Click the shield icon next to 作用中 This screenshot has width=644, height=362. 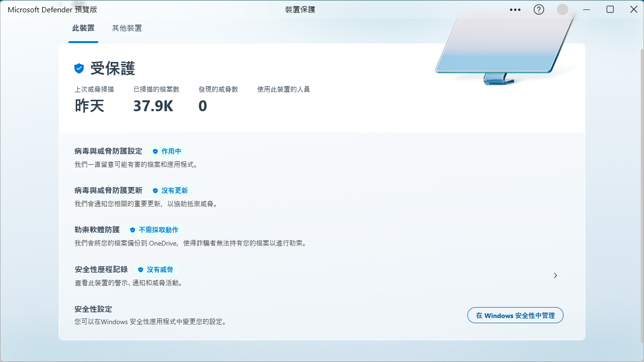155,151
